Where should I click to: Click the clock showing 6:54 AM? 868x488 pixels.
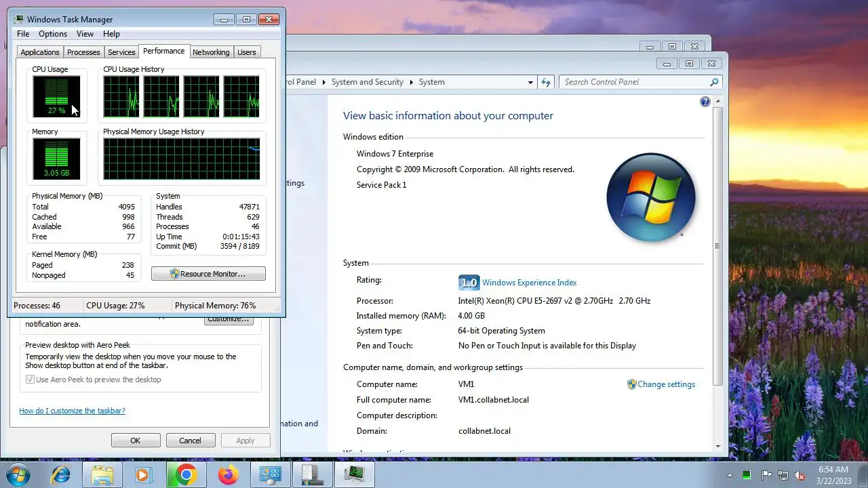833,469
